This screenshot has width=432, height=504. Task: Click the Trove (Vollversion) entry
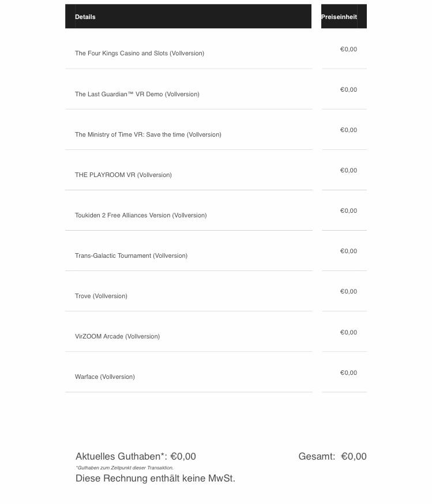tap(101, 296)
